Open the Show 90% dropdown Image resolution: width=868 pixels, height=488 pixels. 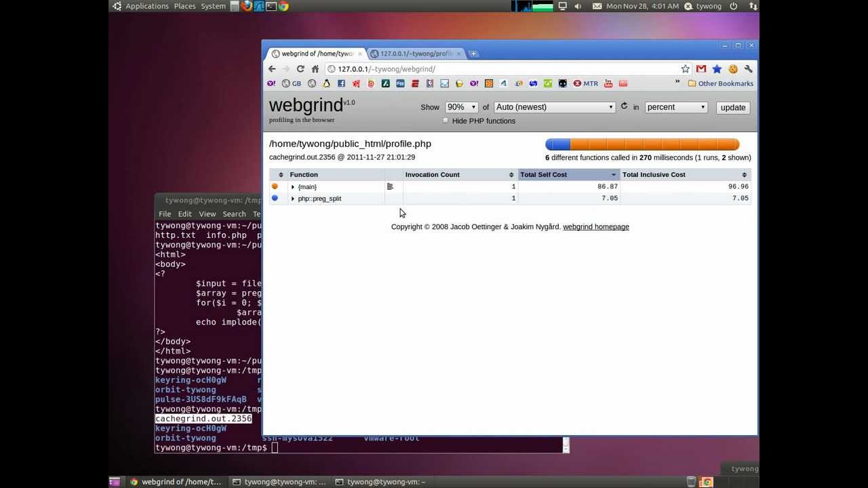tap(461, 107)
